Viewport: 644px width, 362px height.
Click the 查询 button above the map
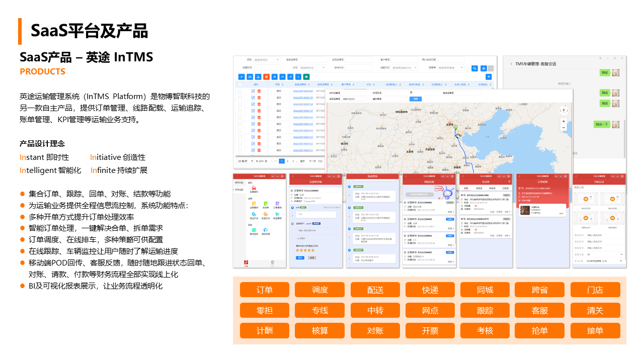(416, 99)
